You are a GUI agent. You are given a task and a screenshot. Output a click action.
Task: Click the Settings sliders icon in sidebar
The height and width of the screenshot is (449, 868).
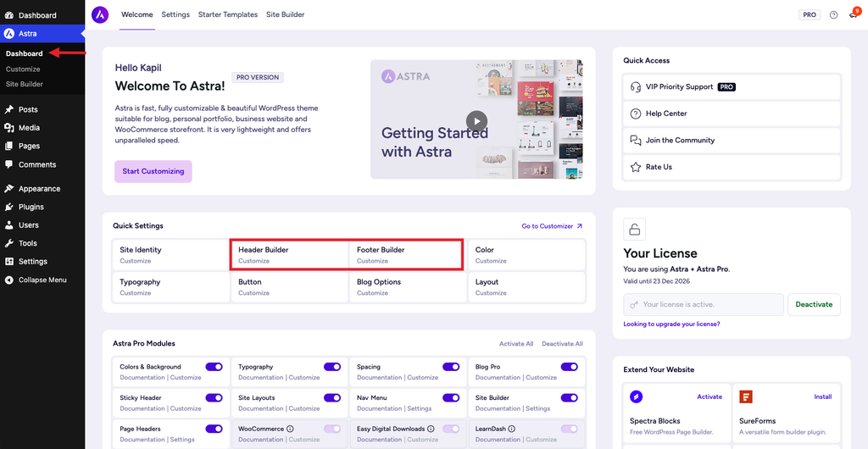(x=8, y=262)
